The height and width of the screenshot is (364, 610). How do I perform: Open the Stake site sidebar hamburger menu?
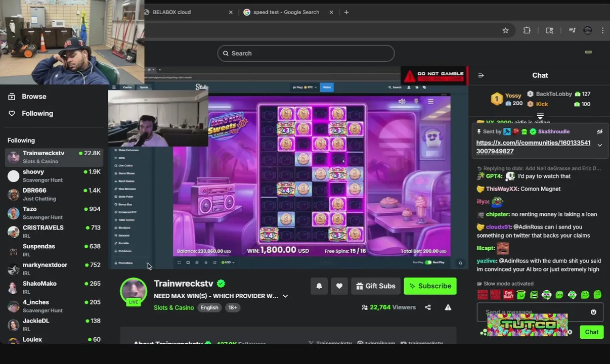point(114,87)
